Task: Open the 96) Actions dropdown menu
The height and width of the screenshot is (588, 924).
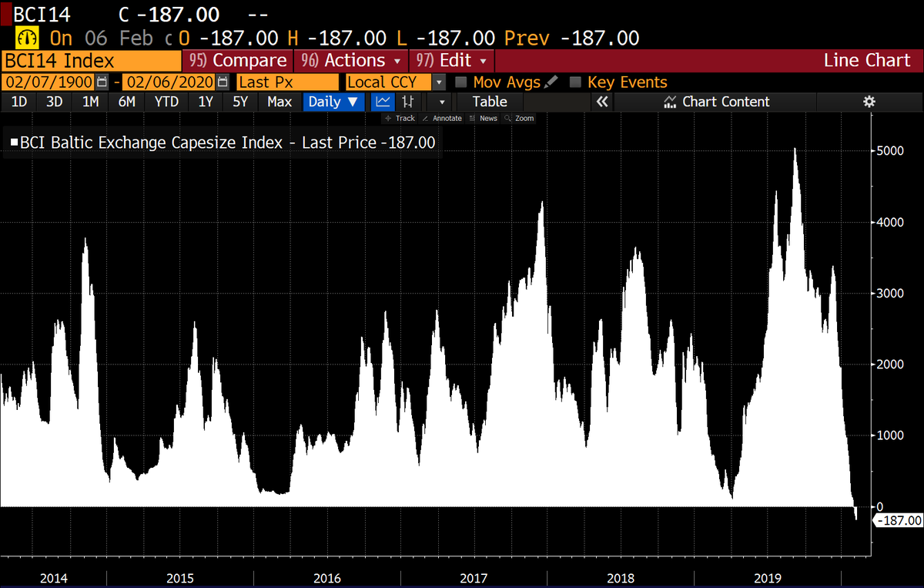Action: [352, 60]
